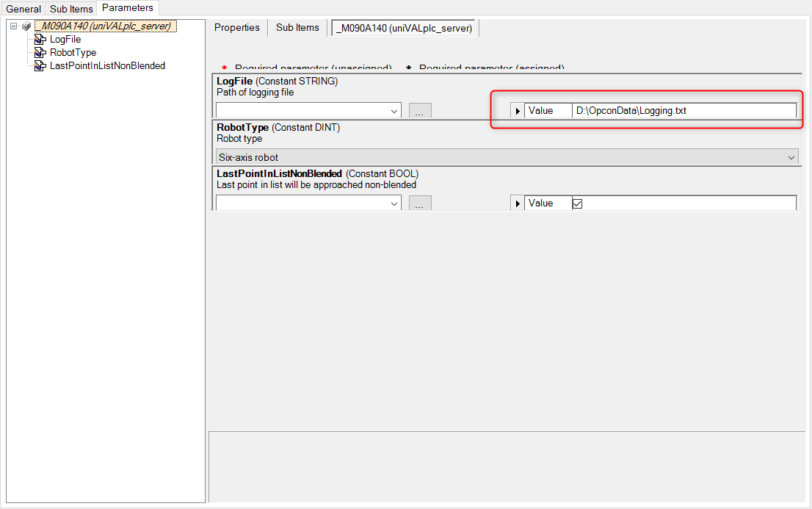Screen dimensions: 812x509
Task: Click the LastPointInListNonBlended icon in tree
Action: (x=40, y=66)
